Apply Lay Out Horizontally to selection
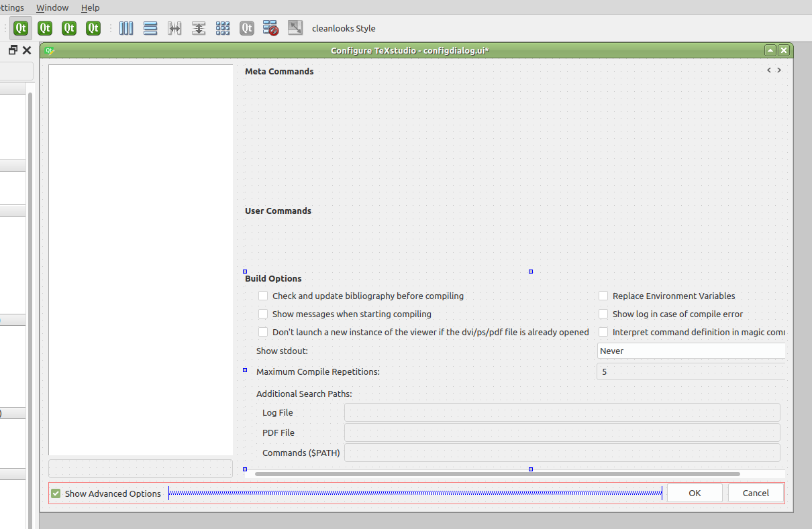The image size is (812, 529). point(126,28)
